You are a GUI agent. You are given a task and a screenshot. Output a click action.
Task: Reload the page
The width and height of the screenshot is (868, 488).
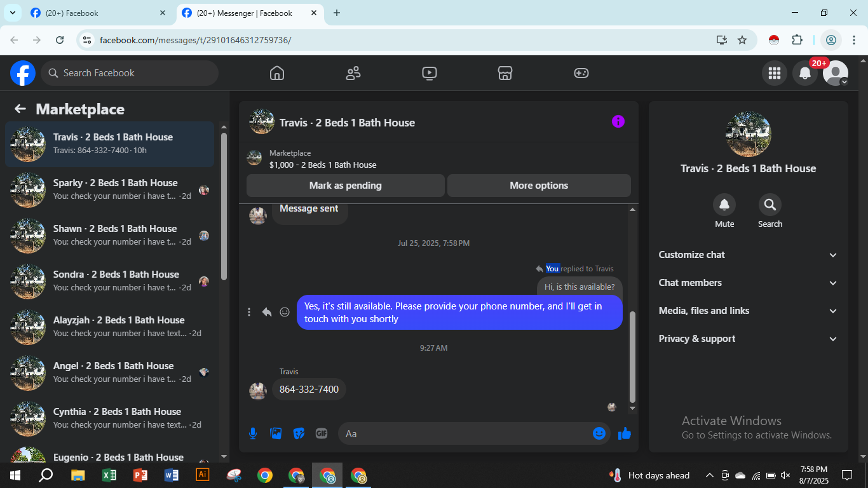[60, 40]
